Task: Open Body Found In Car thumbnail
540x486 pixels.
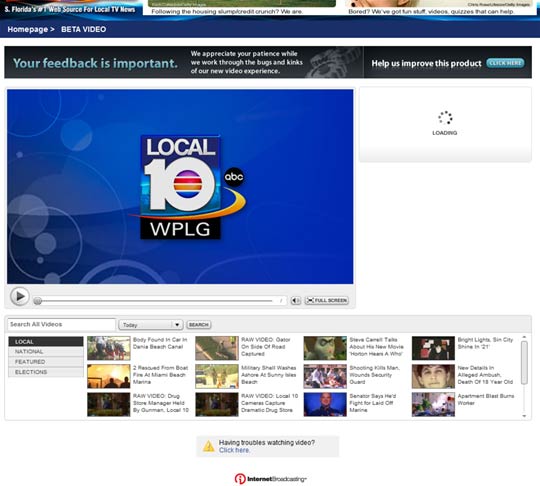Action: click(109, 348)
